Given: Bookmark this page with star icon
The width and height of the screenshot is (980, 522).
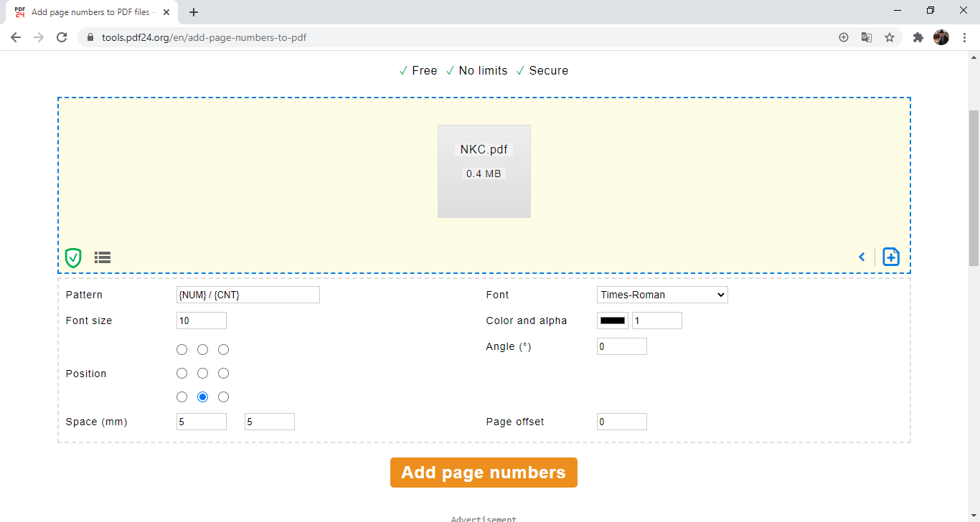Looking at the screenshot, I should 890,37.
